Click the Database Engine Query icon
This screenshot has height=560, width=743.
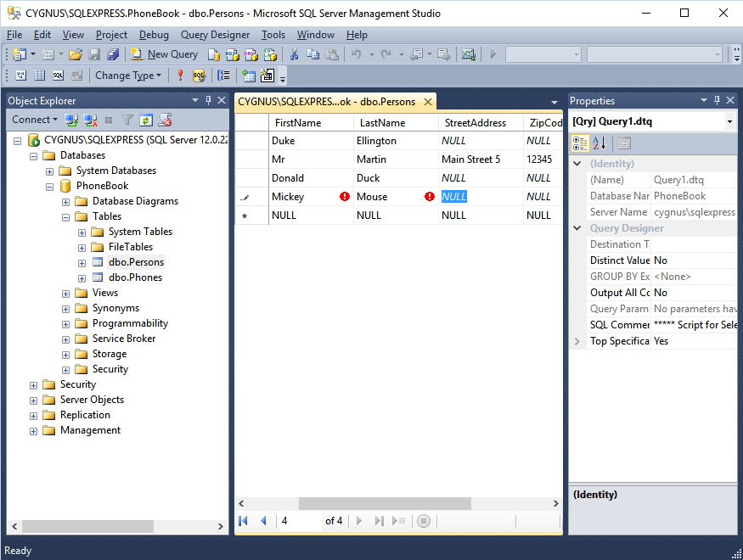[x=214, y=54]
